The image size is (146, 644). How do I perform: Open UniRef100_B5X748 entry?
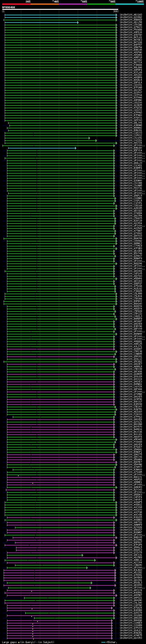coord(131,253)
